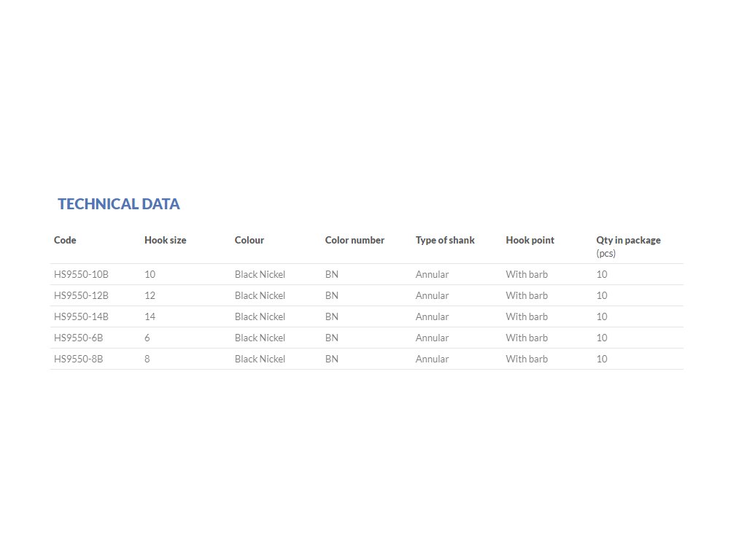Screen dimensions: 747x560
Task: Click hook size 14 cell
Action: click(150, 316)
